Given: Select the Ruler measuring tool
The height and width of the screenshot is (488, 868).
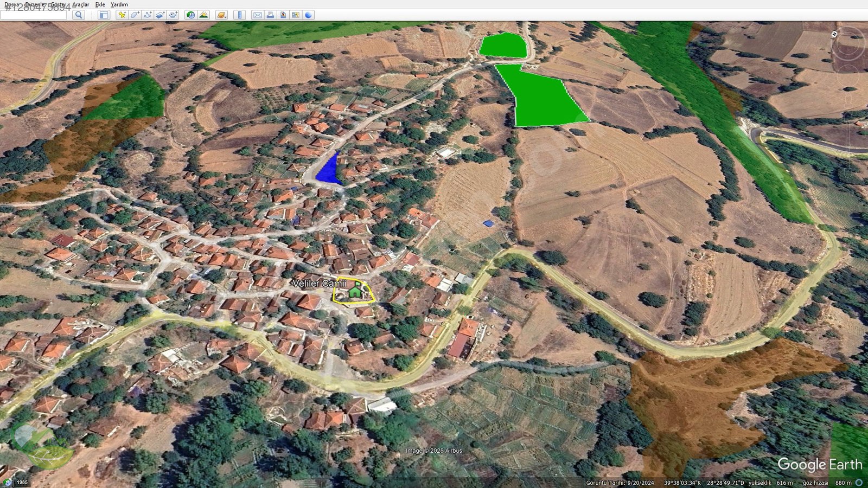Looking at the screenshot, I should [240, 15].
